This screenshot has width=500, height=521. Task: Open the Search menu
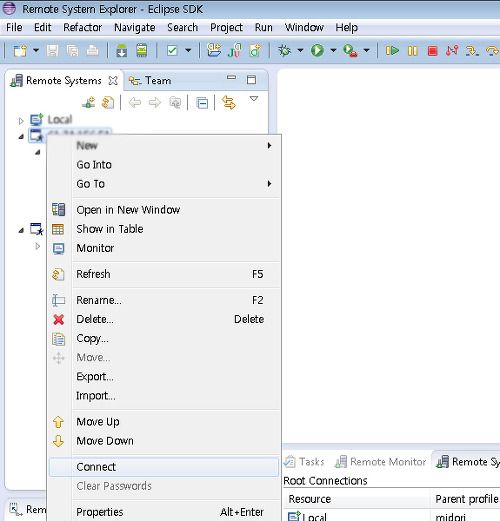pyautogui.click(x=183, y=27)
